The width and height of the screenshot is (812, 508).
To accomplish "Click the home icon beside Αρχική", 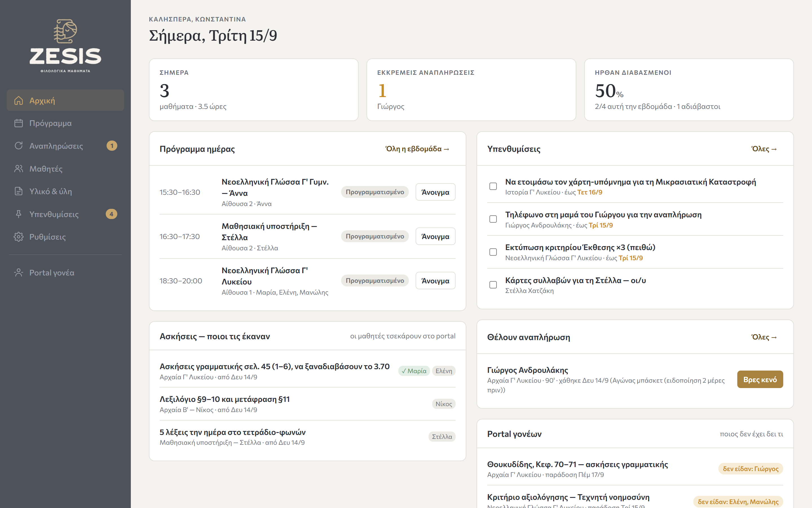I will tap(19, 100).
